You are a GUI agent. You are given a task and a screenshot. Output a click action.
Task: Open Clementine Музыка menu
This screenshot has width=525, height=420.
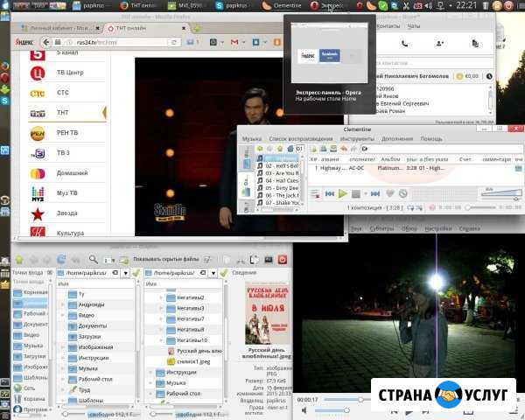(x=252, y=138)
